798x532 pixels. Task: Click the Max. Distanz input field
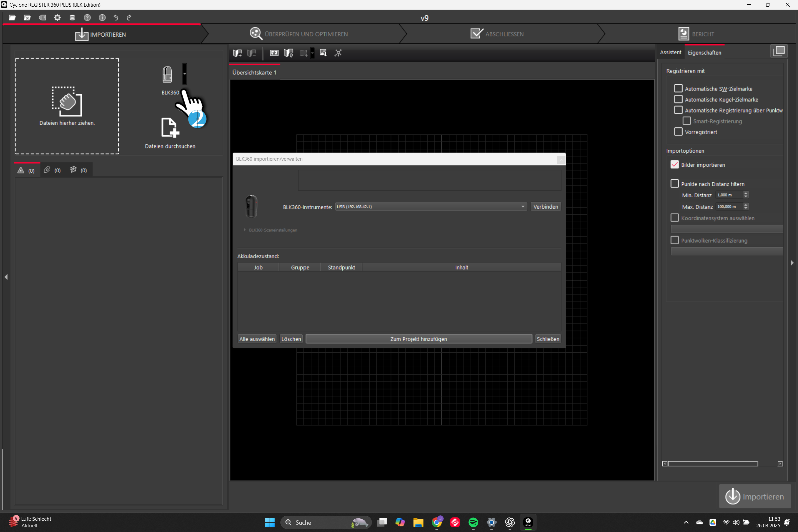coord(729,207)
